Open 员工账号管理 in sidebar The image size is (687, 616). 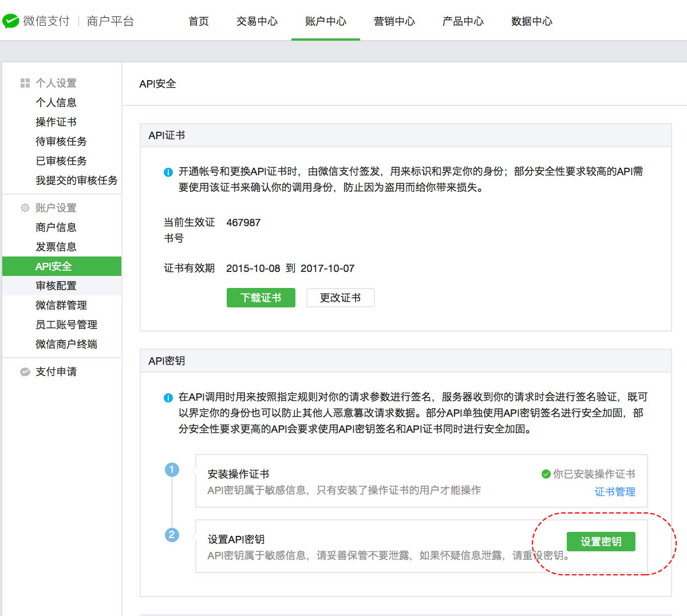(x=66, y=325)
